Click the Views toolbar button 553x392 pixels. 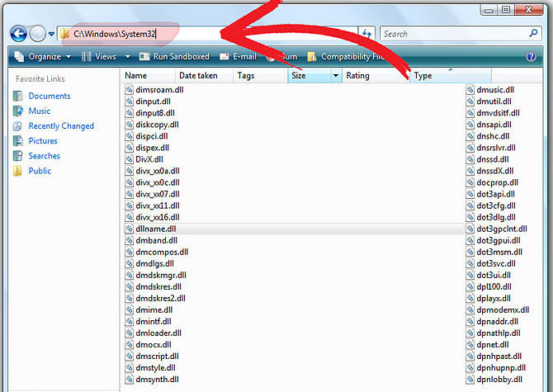point(99,56)
